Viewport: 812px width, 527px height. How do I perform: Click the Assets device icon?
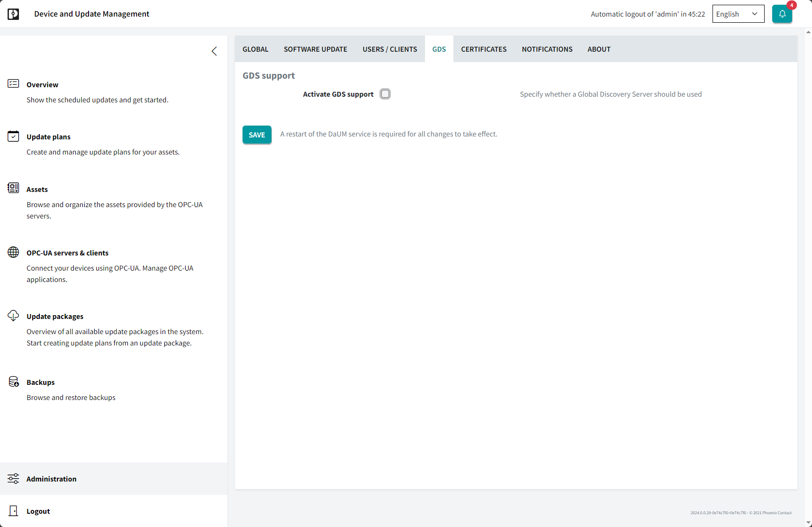[13, 188]
